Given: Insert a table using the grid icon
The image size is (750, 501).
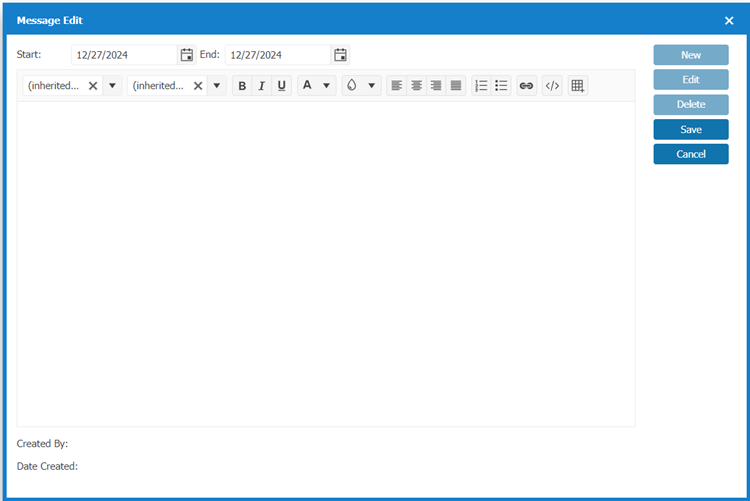Looking at the screenshot, I should [577, 86].
